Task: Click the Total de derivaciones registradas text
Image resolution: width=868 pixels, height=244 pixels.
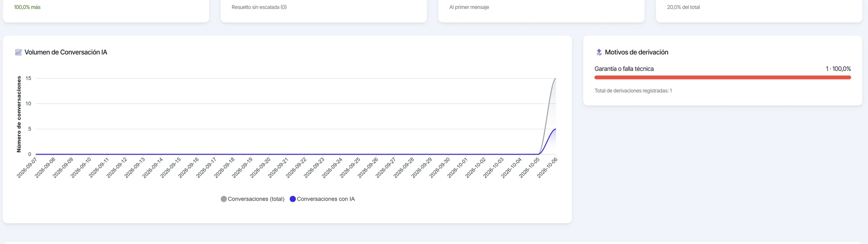Action: click(x=633, y=91)
